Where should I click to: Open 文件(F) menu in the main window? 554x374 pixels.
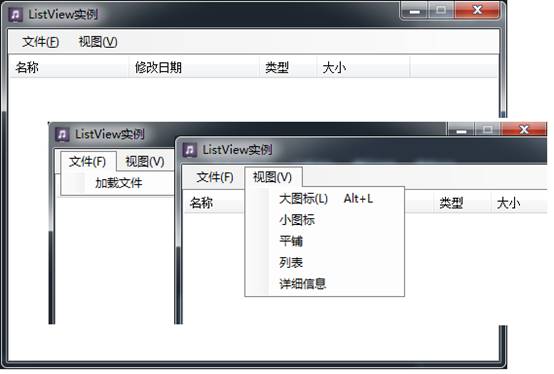(x=40, y=42)
